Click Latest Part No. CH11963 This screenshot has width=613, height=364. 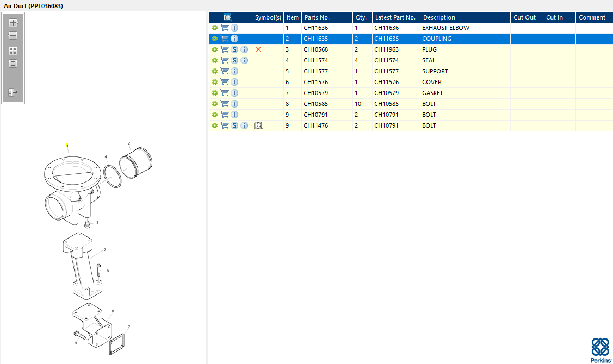(386, 49)
